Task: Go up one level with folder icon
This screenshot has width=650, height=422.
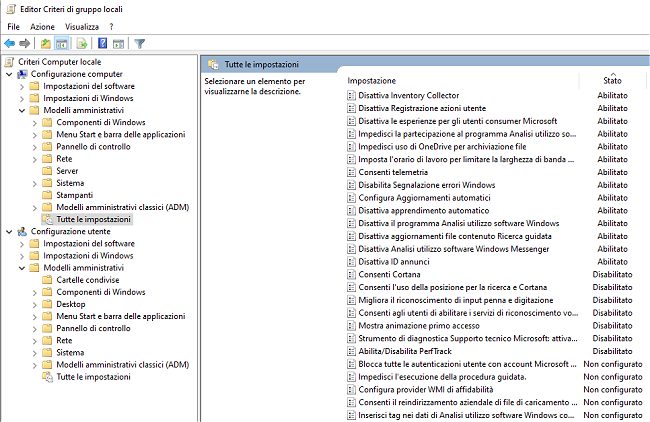Action: 45,43
